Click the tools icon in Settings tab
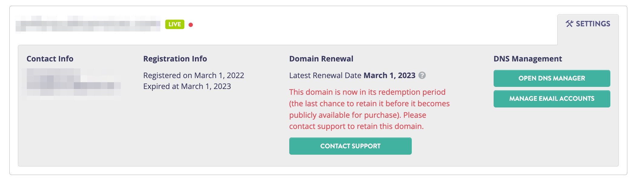 tap(569, 24)
